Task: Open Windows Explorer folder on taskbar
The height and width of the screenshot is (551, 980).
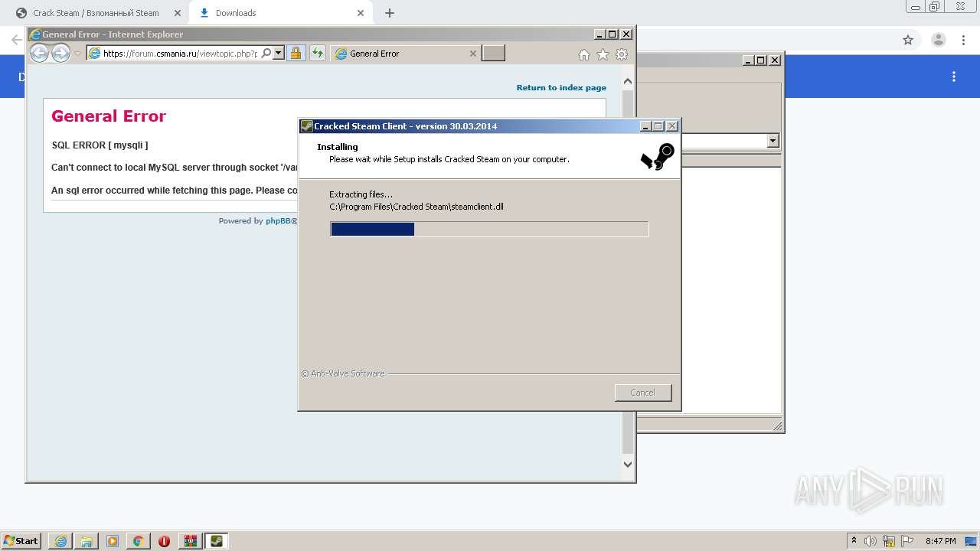Action: [87, 541]
